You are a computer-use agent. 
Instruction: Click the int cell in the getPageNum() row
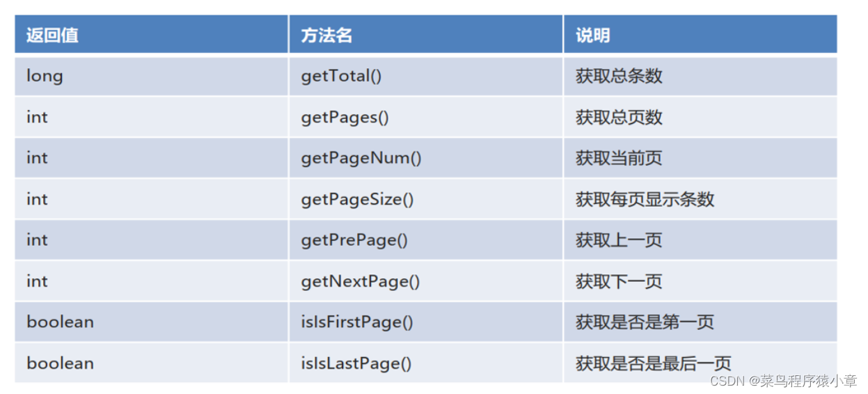[151, 158]
